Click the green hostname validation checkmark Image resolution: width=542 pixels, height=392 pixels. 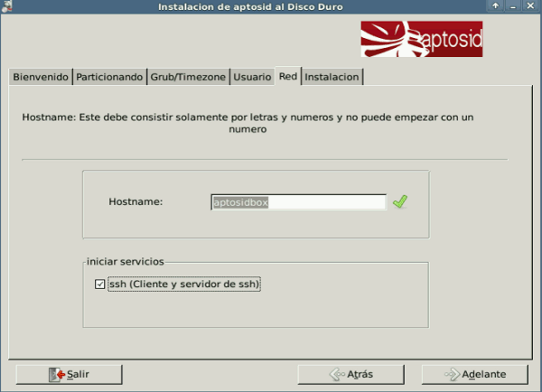click(x=400, y=202)
